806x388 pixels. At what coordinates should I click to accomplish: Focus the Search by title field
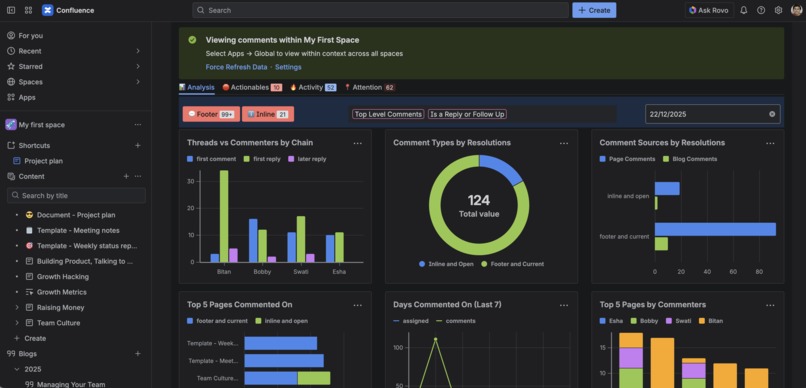click(76, 195)
